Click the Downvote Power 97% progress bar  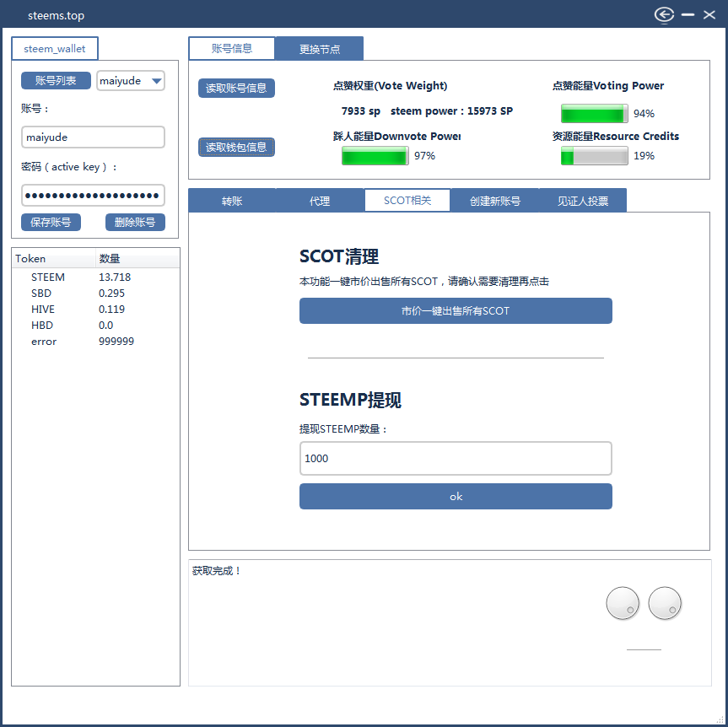click(375, 155)
